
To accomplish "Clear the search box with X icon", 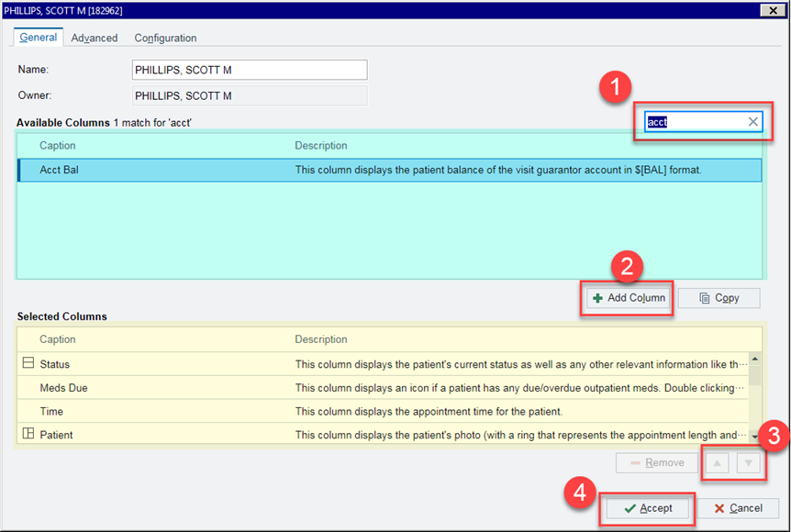I will [752, 121].
